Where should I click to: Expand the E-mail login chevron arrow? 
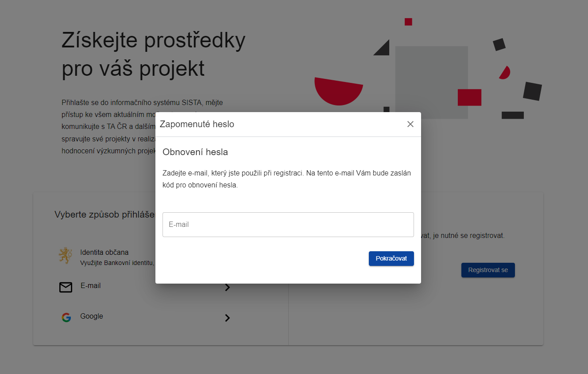click(228, 288)
